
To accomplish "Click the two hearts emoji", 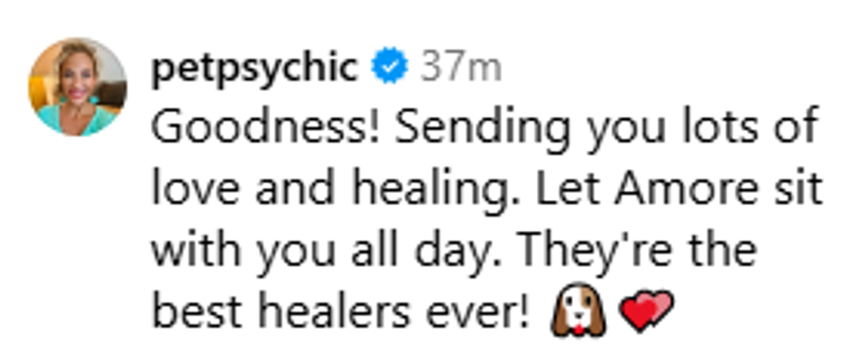I will pyautogui.click(x=647, y=310).
